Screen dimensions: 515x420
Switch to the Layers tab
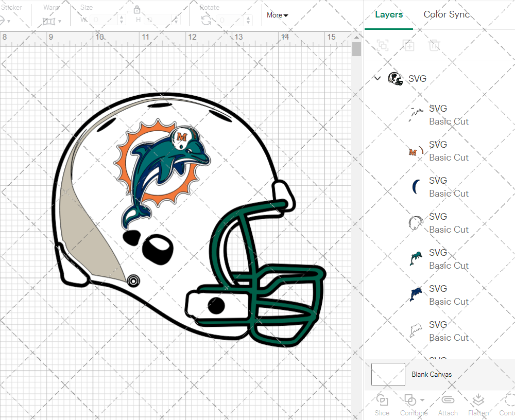point(389,15)
